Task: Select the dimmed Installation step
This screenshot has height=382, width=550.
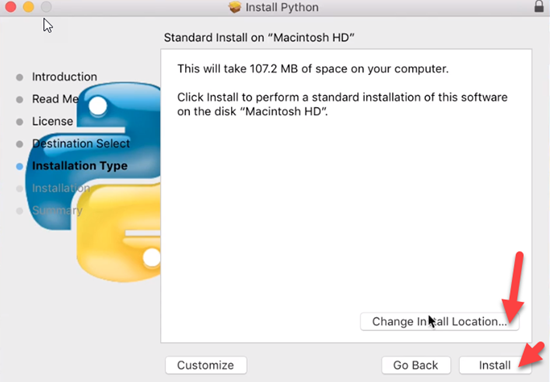Action: tap(61, 188)
